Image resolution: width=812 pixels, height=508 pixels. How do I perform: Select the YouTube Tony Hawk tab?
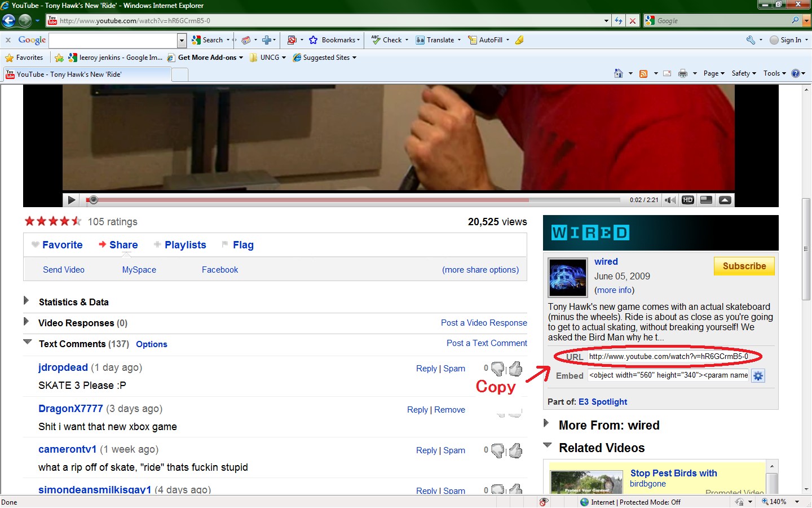coord(87,75)
